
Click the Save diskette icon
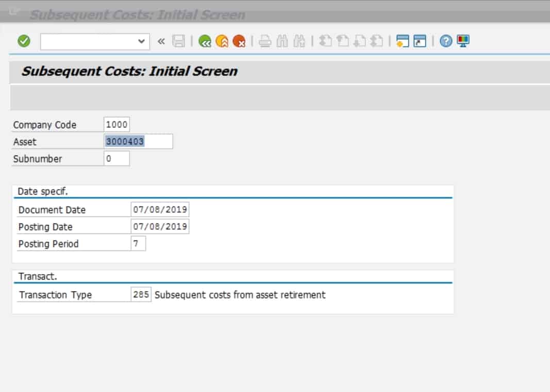(x=178, y=41)
